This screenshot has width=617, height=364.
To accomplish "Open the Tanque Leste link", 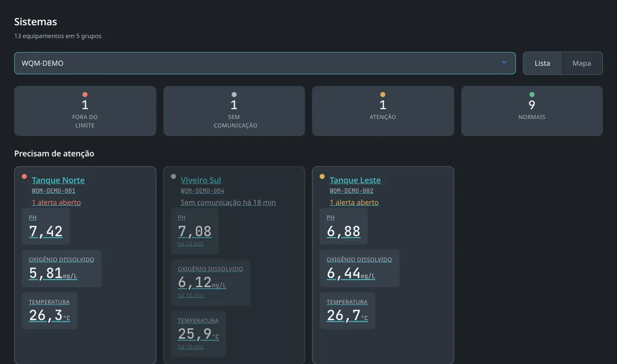I will (355, 180).
